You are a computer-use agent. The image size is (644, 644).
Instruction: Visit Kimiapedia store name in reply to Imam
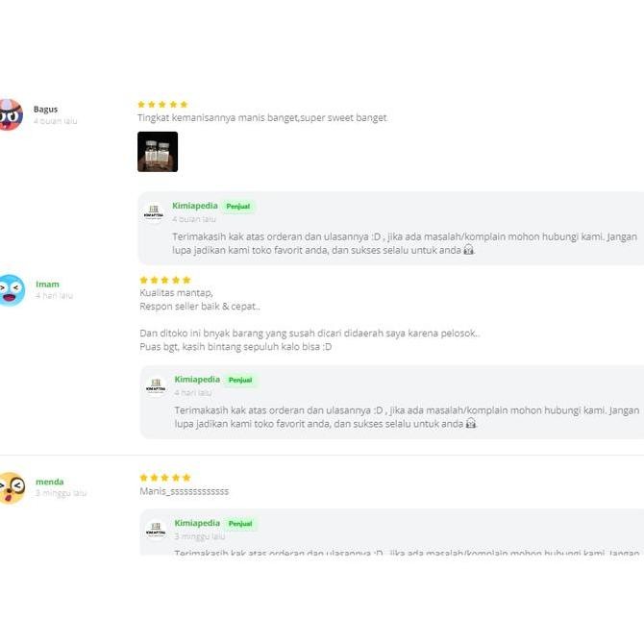coord(197,380)
